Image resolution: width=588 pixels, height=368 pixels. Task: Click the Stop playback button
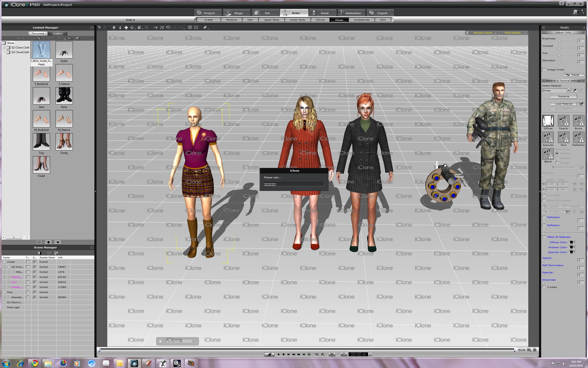pyautogui.click(x=284, y=354)
